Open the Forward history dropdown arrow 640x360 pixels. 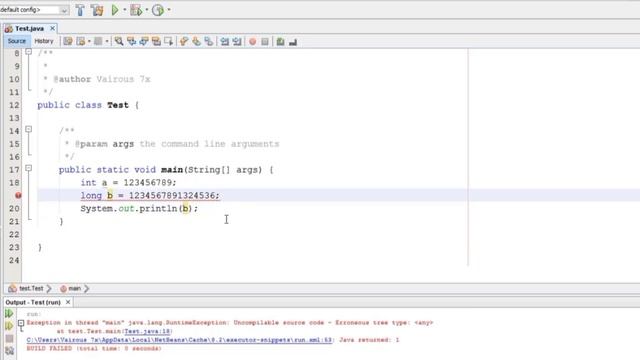107,41
